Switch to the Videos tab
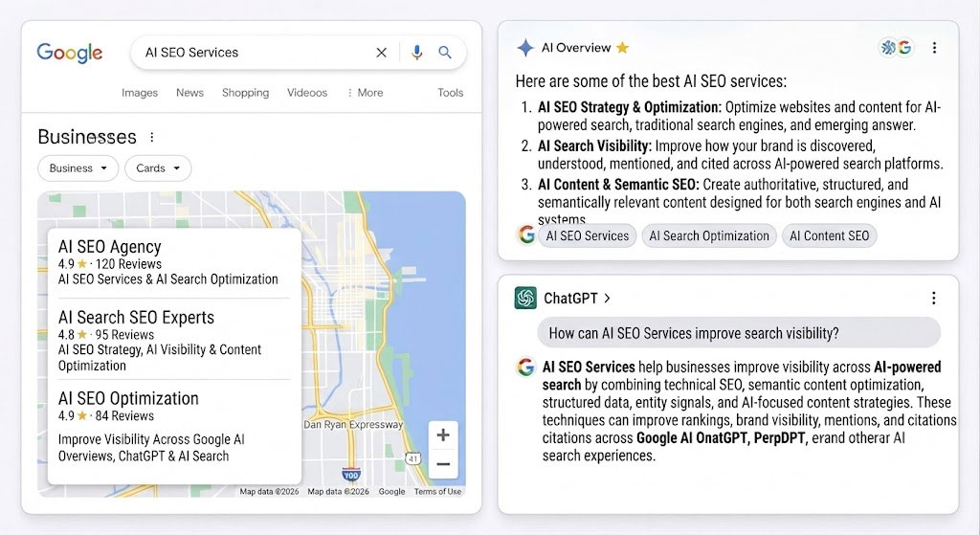 tap(307, 93)
